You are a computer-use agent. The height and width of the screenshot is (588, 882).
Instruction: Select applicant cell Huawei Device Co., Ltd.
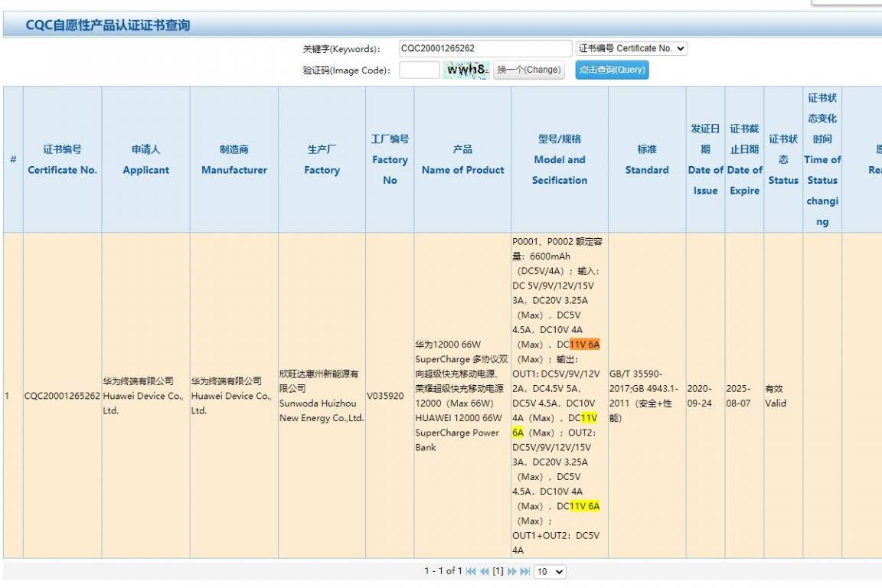(145, 396)
